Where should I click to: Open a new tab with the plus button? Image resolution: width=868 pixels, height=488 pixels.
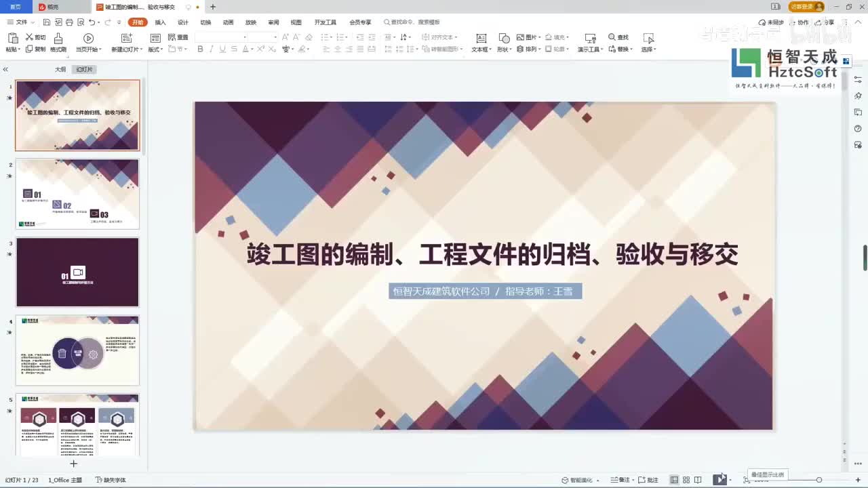(213, 7)
